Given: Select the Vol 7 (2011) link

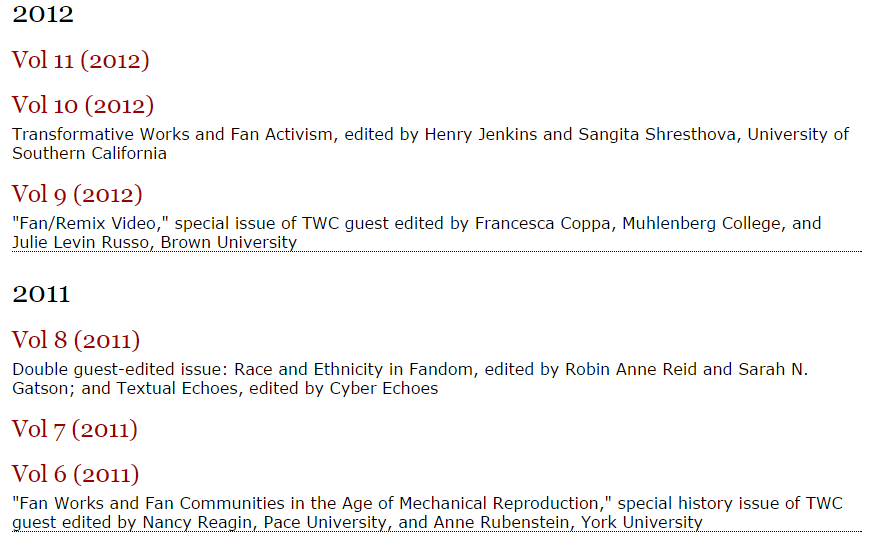Looking at the screenshot, I should (74, 429).
